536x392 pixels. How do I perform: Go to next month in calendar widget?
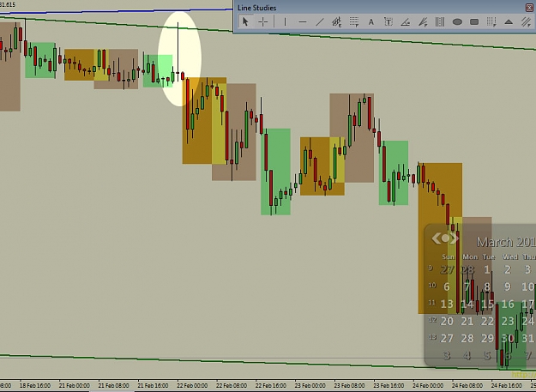click(455, 238)
